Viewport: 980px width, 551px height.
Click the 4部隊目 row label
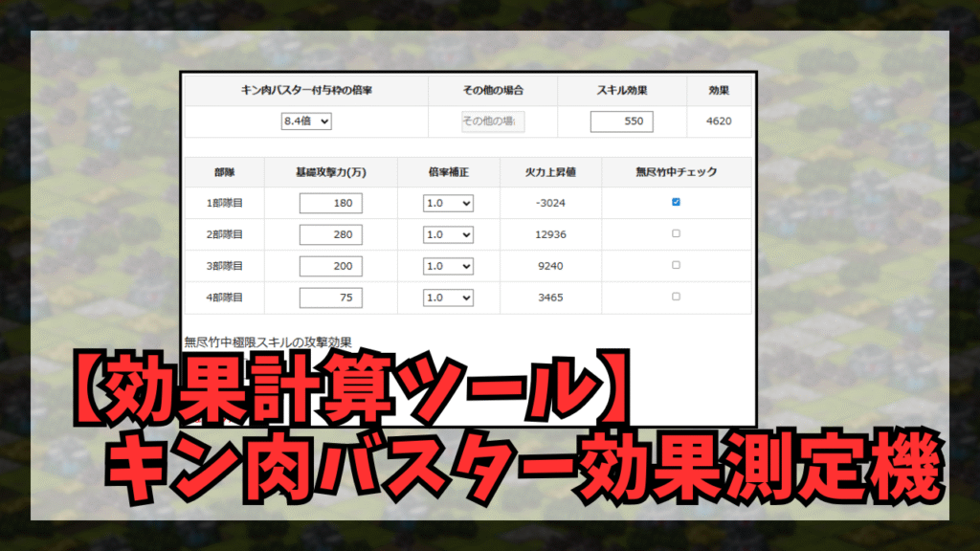pyautogui.click(x=224, y=298)
